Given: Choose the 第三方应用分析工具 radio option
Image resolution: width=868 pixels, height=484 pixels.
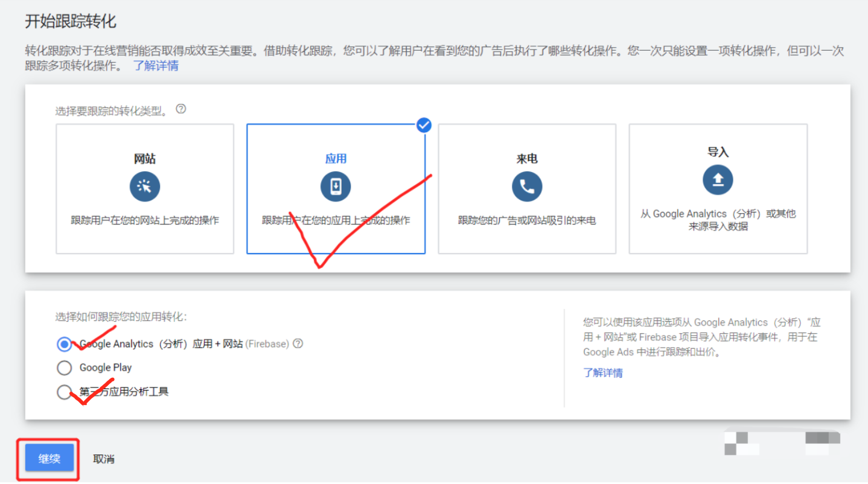Looking at the screenshot, I should [x=64, y=392].
